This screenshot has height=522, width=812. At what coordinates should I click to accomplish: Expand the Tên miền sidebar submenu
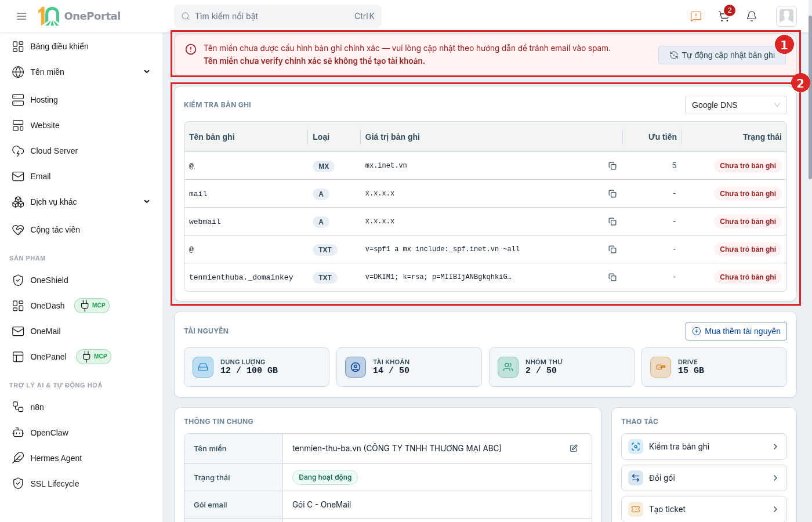[147, 72]
